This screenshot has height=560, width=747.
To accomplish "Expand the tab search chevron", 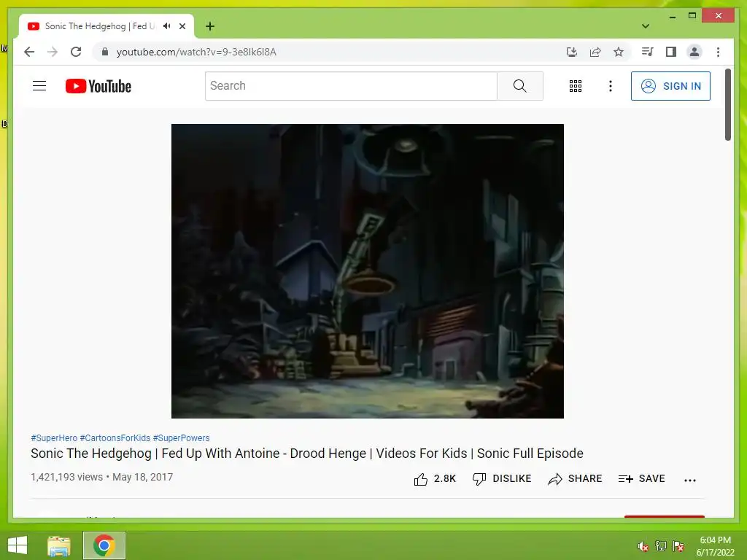I will pos(646,26).
